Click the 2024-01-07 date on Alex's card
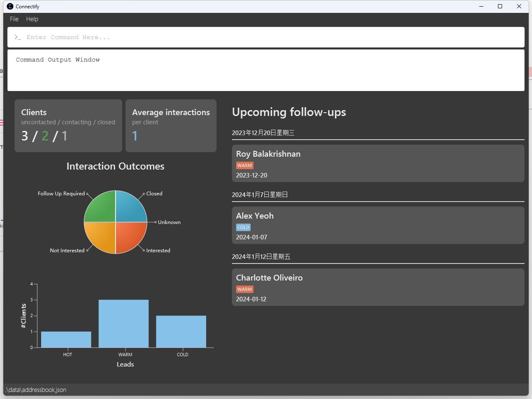Viewport: 532px width, 399px height. 251,237
